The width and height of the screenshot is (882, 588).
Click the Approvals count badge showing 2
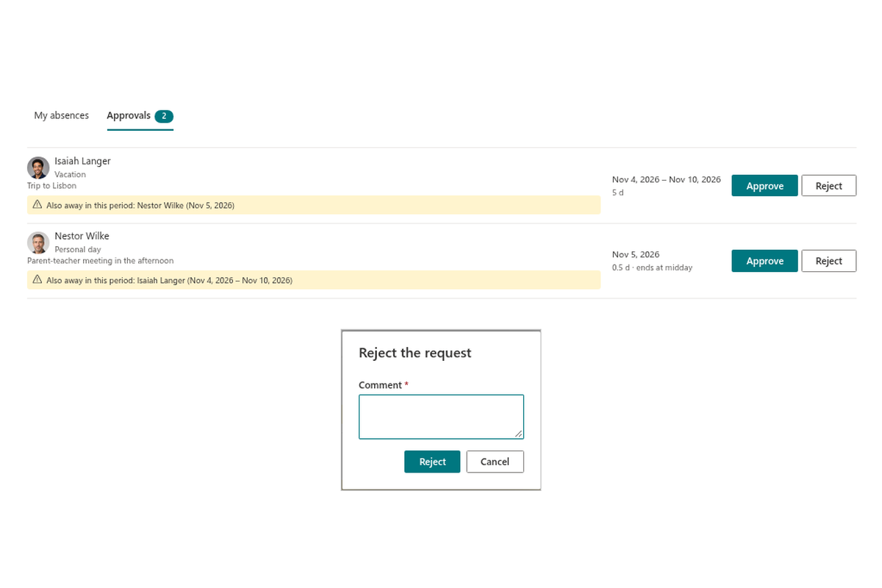[x=164, y=116]
